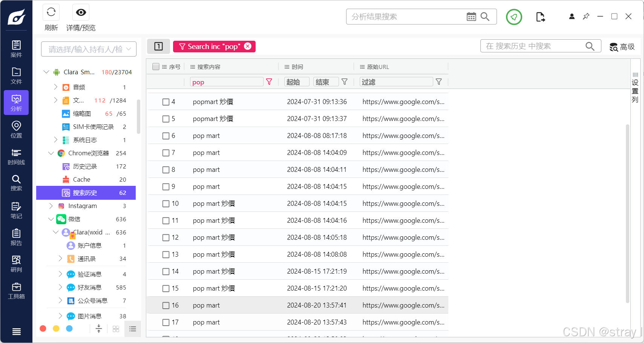Viewport: 644px width, 343px height.
Task: Collapse the Chrome浏览器 tree node
Action: (51, 153)
